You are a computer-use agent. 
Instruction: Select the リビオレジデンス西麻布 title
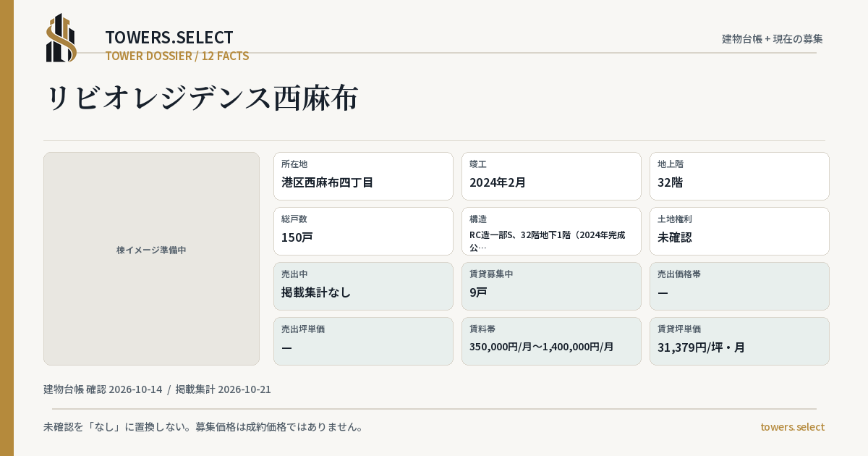[x=202, y=98]
